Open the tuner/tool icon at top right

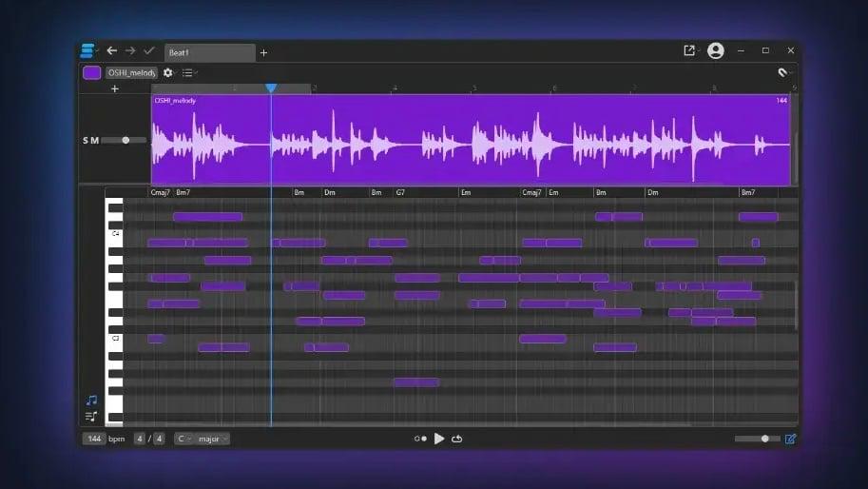click(x=782, y=72)
